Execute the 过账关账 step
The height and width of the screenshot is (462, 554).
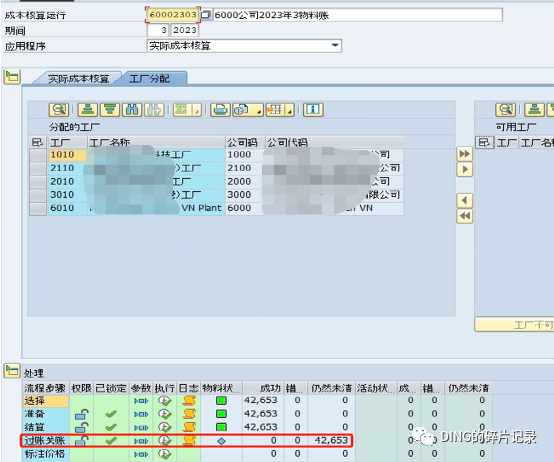pyautogui.click(x=164, y=440)
